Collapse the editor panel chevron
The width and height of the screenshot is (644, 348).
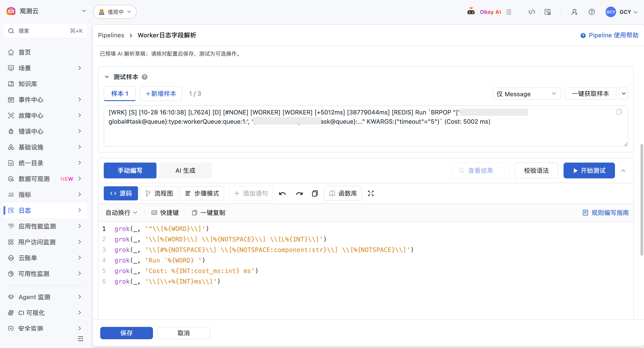point(623,171)
